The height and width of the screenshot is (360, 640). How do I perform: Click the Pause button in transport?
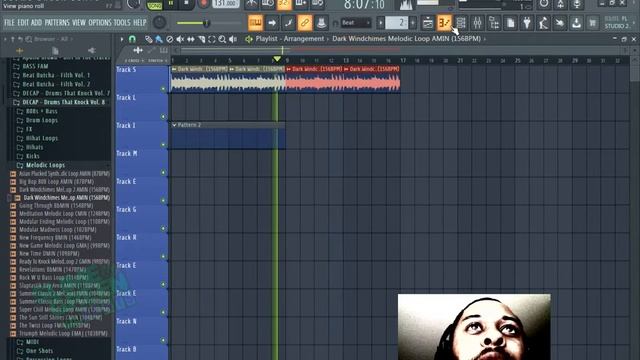coord(171,4)
